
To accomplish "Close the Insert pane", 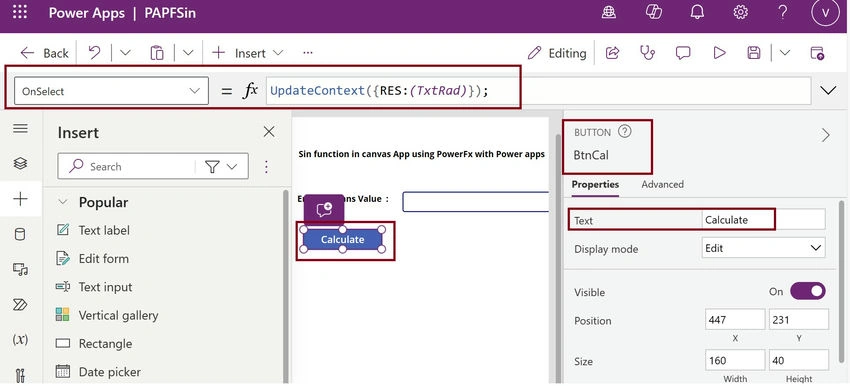I will (269, 132).
